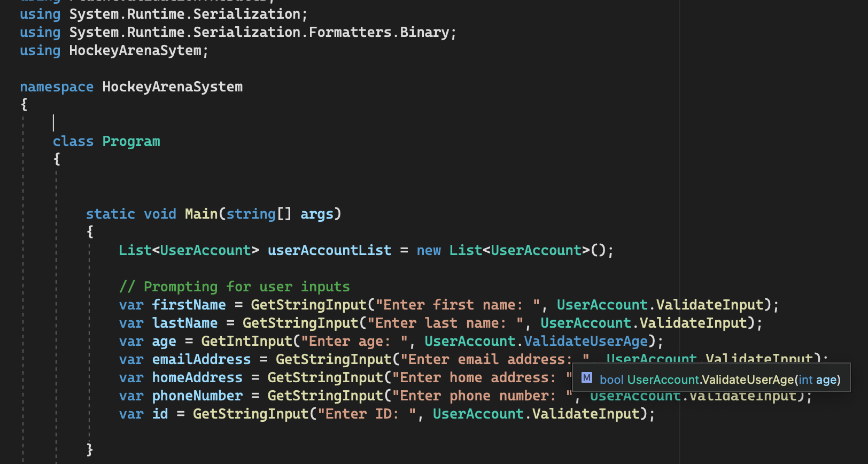Click 'ValidateUserAge' on the age line
Image resolution: width=868 pixels, height=464 pixels.
tap(586, 342)
